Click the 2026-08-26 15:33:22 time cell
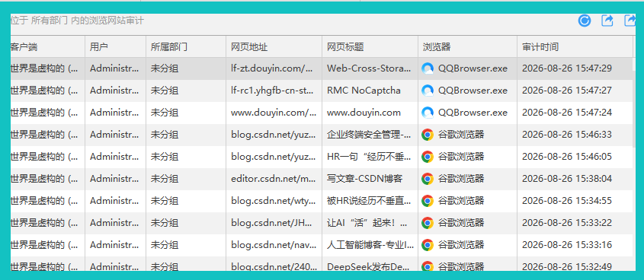 (575, 224)
